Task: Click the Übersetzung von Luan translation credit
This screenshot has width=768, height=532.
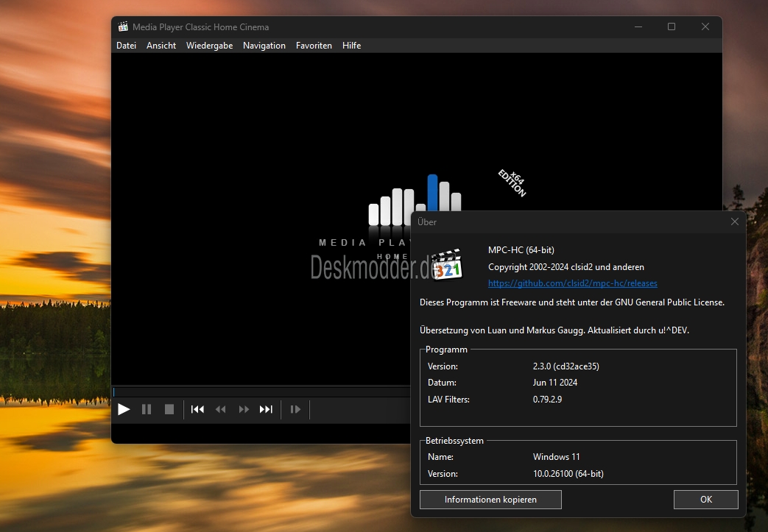Action: (554, 330)
